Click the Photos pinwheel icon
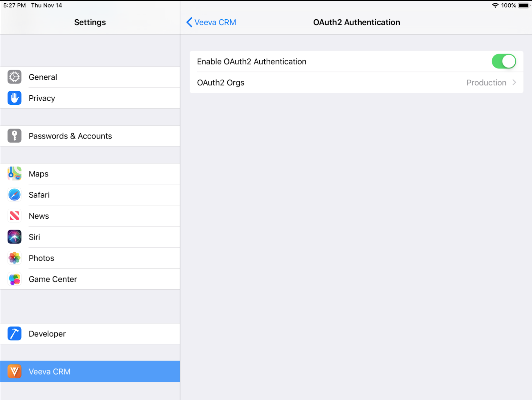The width and height of the screenshot is (532, 400). [14, 258]
